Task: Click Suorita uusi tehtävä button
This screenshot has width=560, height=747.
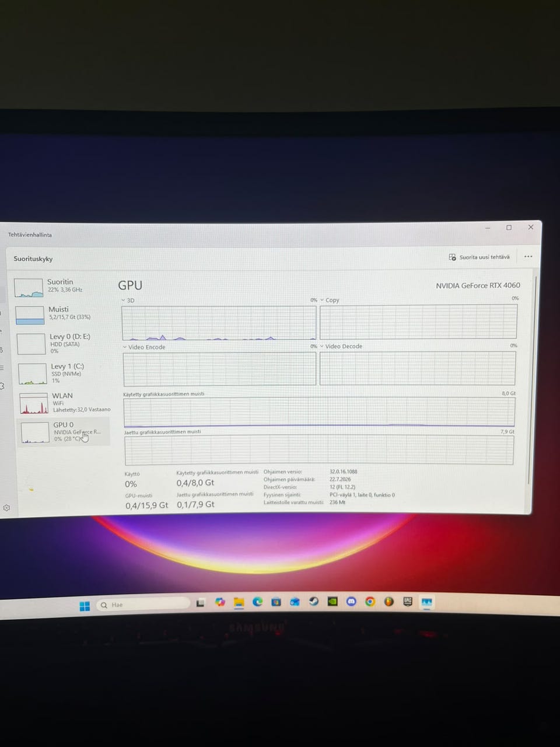Action: tap(479, 257)
